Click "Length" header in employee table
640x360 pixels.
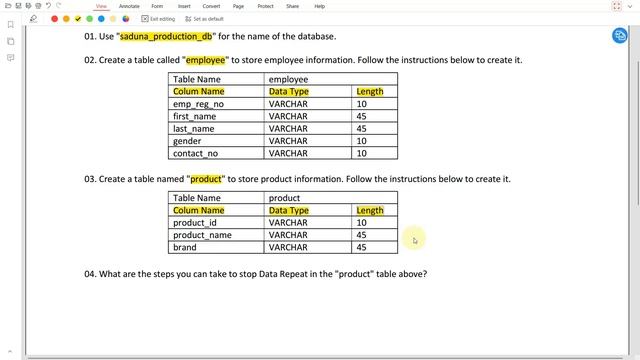370,91
